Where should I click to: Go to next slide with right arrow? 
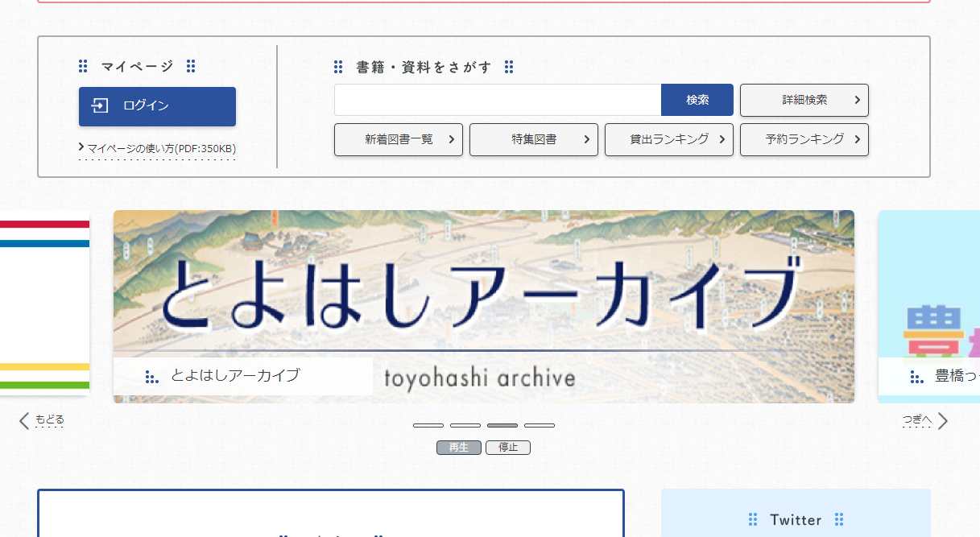(943, 421)
